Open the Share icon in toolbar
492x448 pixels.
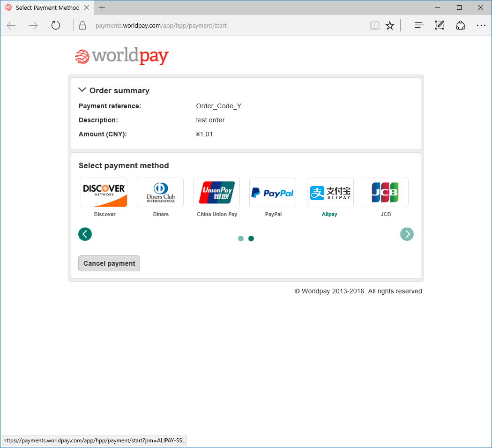coord(460,25)
